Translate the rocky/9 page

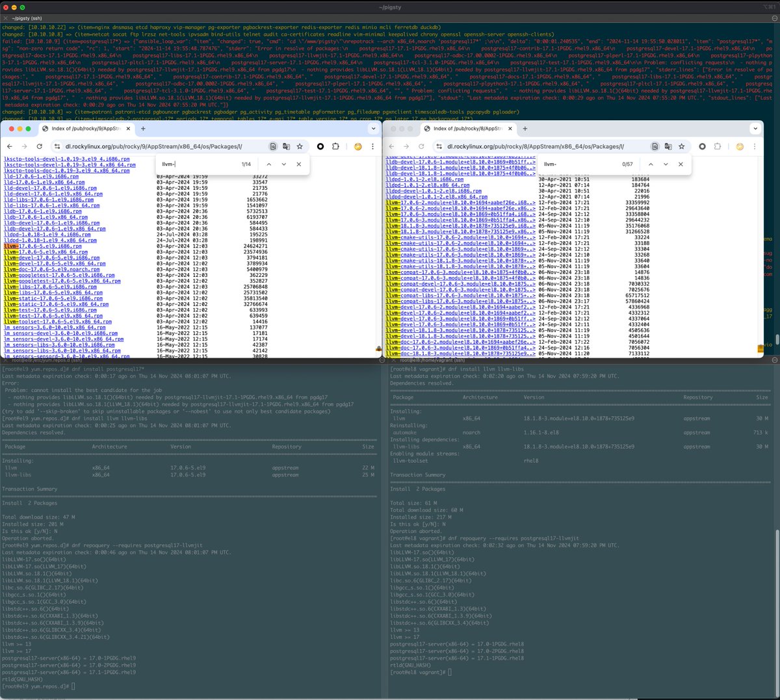pos(286,146)
